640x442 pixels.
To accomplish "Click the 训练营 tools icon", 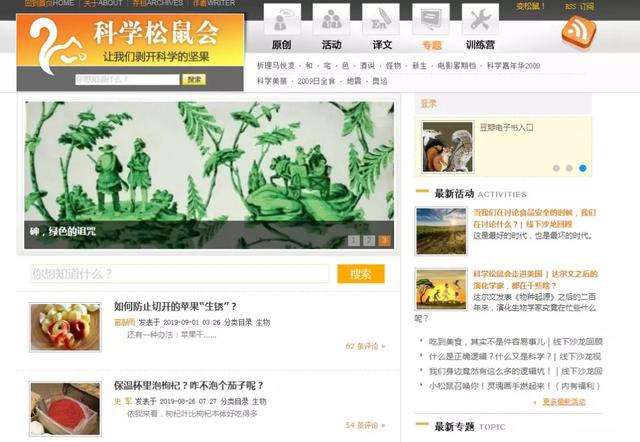I will point(480,19).
